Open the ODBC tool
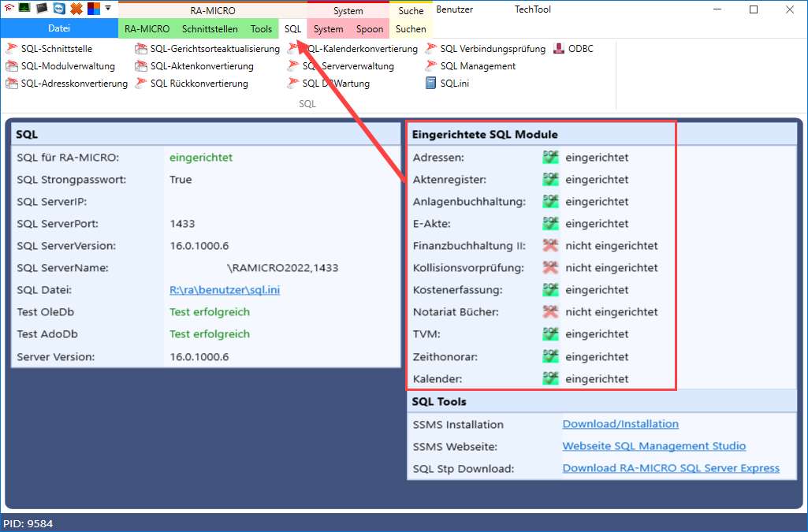 573,49
